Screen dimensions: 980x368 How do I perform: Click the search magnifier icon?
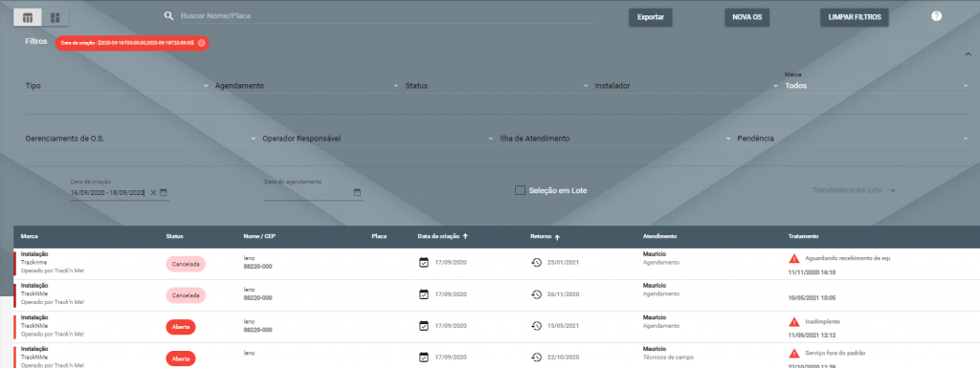[x=168, y=16]
